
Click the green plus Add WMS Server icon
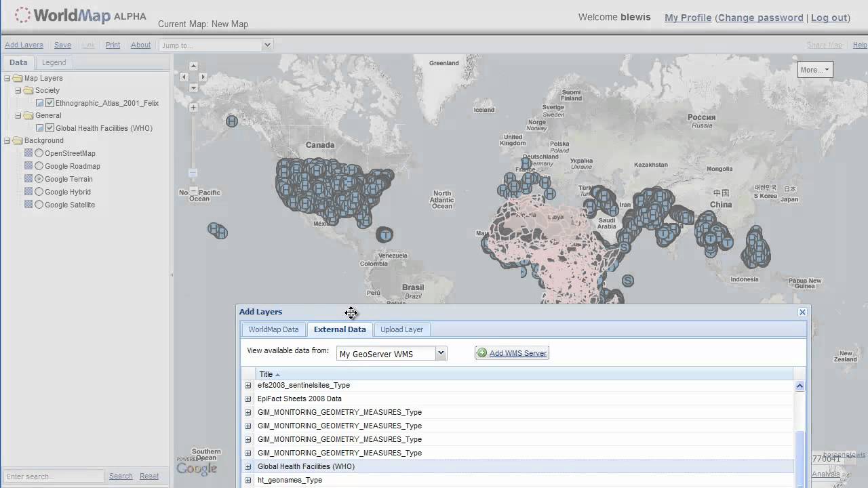pyautogui.click(x=482, y=352)
